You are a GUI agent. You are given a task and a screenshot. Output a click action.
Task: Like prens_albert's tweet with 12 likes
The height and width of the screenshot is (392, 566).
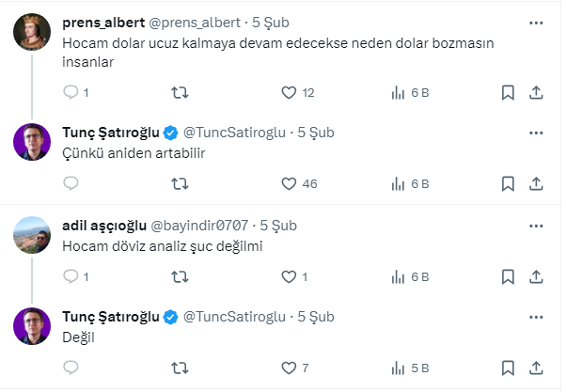290,92
